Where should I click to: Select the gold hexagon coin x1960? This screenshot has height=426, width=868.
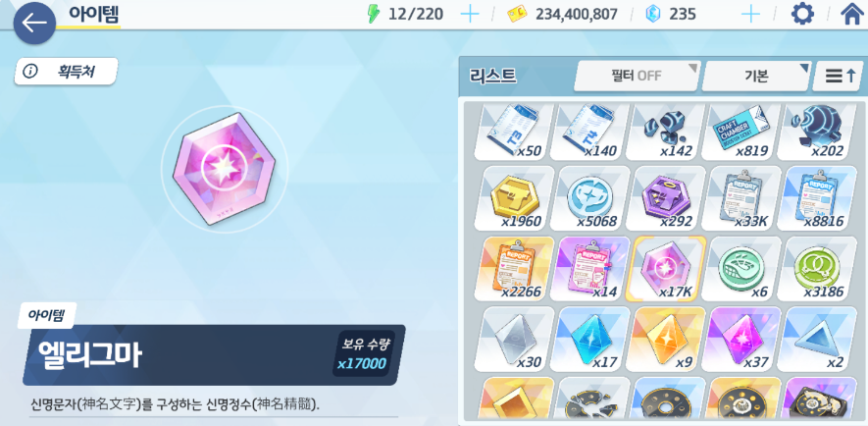(514, 198)
